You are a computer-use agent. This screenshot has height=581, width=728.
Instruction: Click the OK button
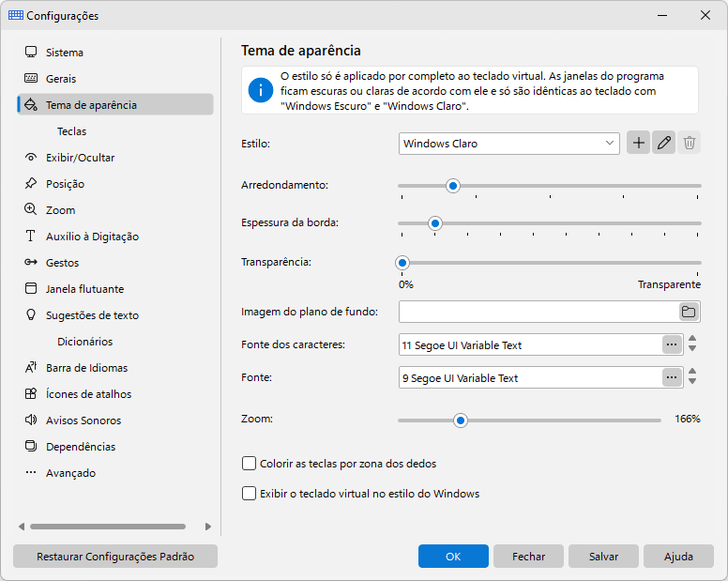pyautogui.click(x=453, y=556)
